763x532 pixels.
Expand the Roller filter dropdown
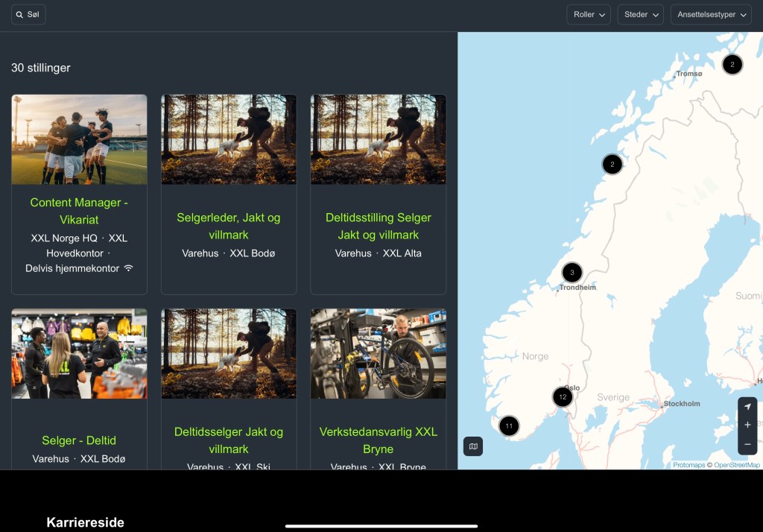(589, 15)
